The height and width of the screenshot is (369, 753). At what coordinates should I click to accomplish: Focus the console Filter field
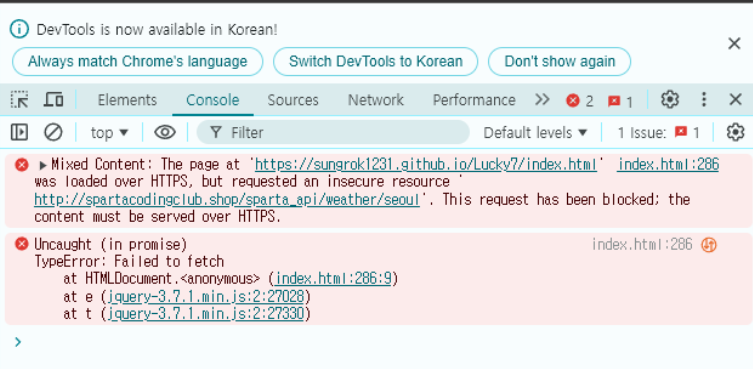click(x=333, y=132)
